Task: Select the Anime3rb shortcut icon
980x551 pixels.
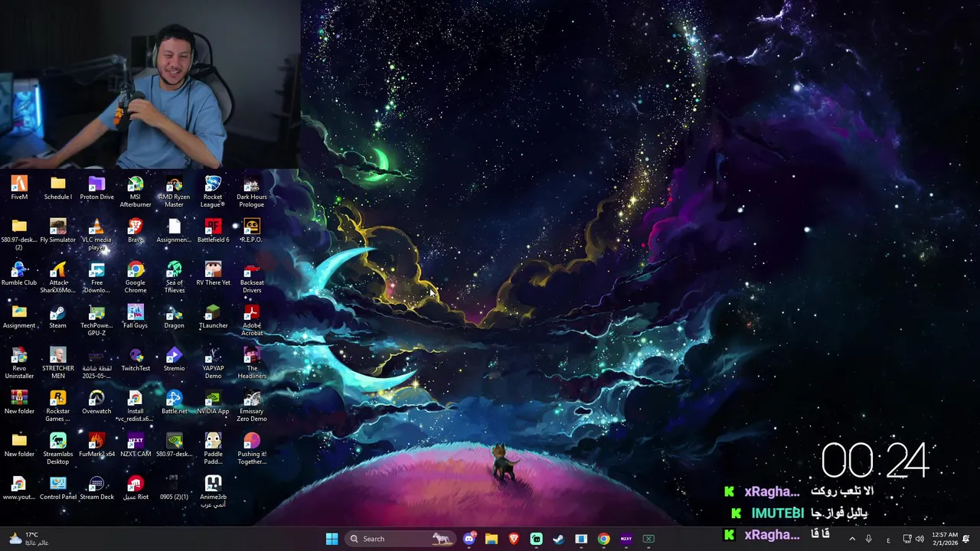Action: pos(213,491)
